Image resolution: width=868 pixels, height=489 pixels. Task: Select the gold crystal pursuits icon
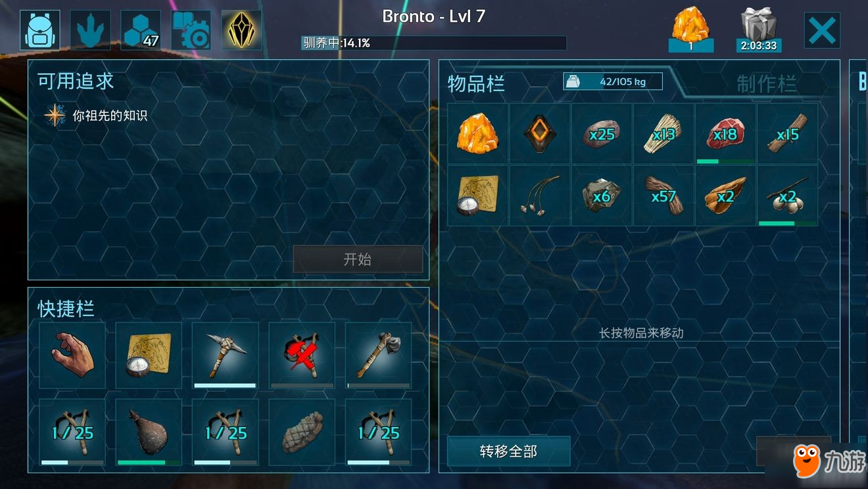click(241, 30)
